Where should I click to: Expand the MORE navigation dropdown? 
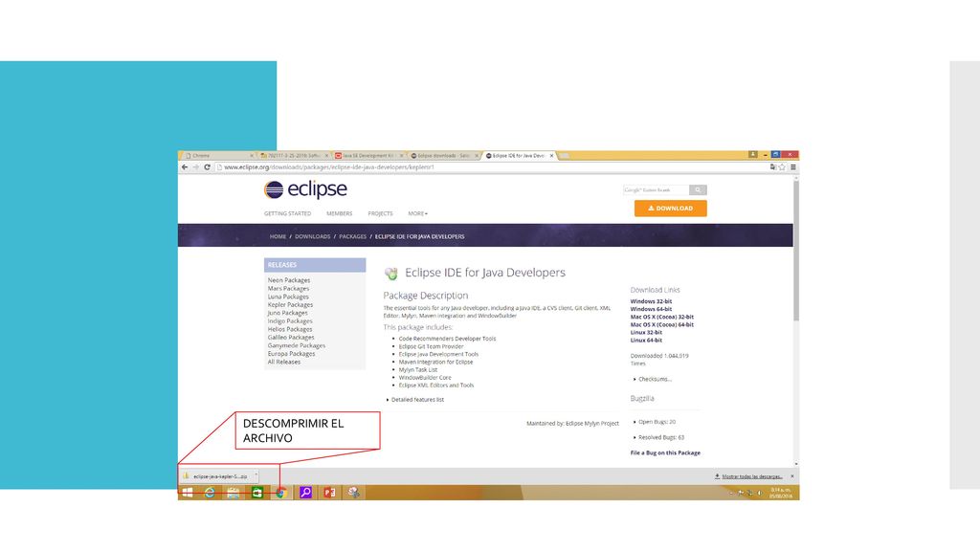(417, 213)
